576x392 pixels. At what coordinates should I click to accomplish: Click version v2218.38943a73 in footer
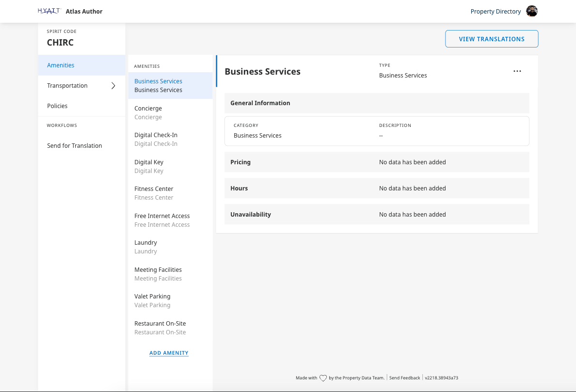pyautogui.click(x=442, y=378)
